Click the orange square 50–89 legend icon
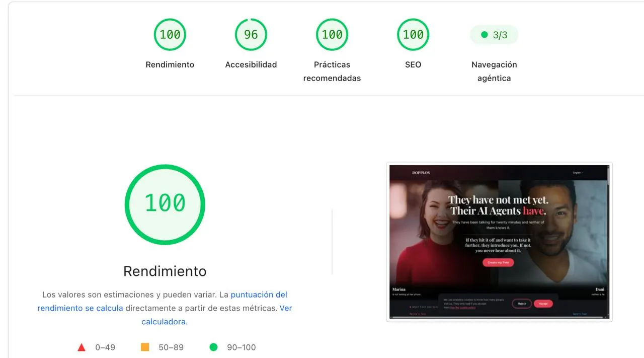 (145, 347)
